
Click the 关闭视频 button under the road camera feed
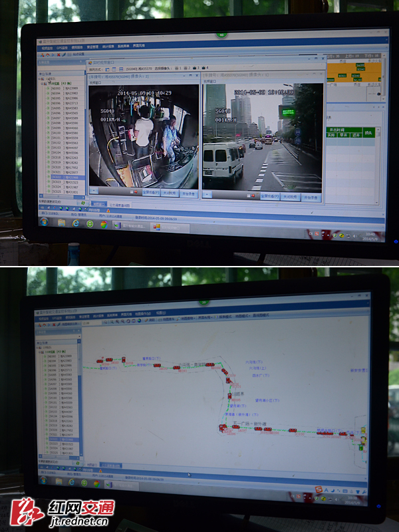(290, 197)
